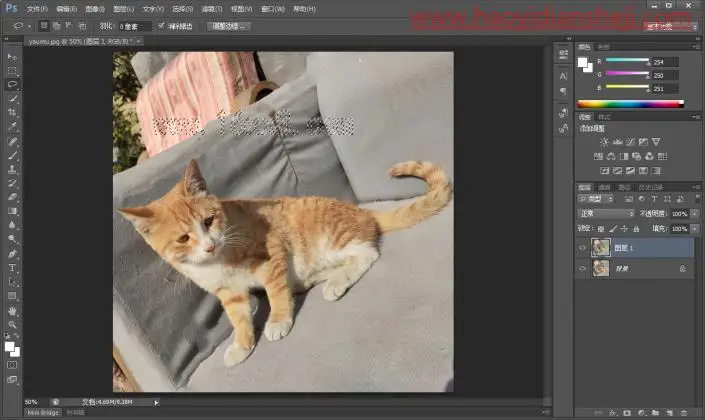Click the foreground color swatch in Color panel
Screen dimensions: 705x420
click(x=583, y=62)
